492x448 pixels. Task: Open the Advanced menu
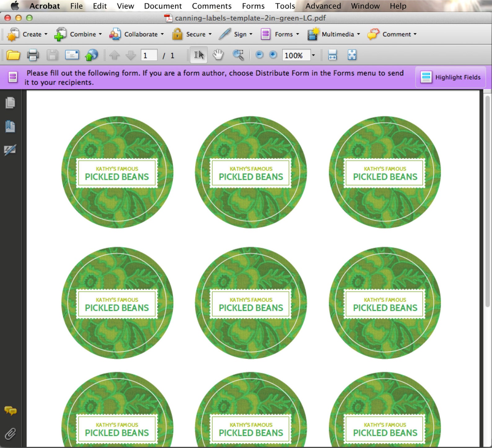point(323,6)
